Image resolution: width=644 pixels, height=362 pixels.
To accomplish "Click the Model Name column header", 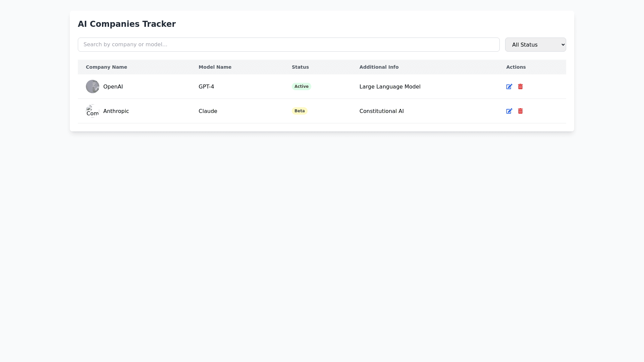I will [215, 67].
